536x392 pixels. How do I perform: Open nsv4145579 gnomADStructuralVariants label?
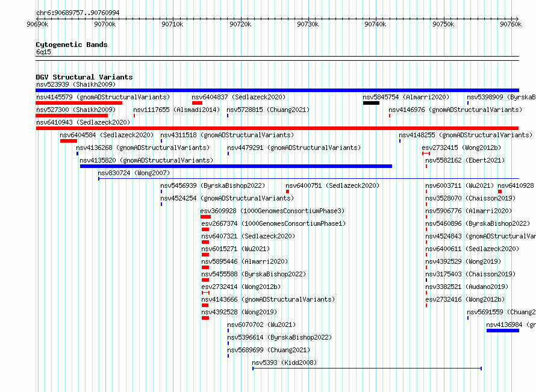[x=103, y=97]
